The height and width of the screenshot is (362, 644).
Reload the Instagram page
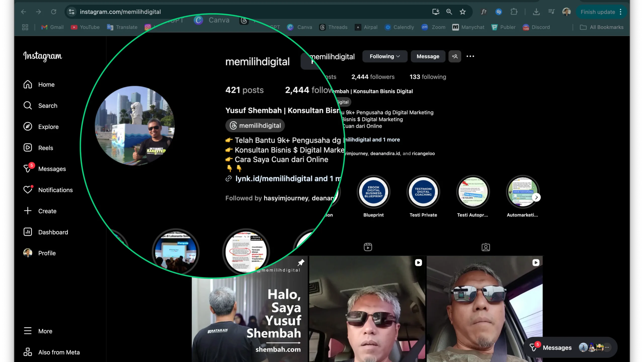(54, 12)
